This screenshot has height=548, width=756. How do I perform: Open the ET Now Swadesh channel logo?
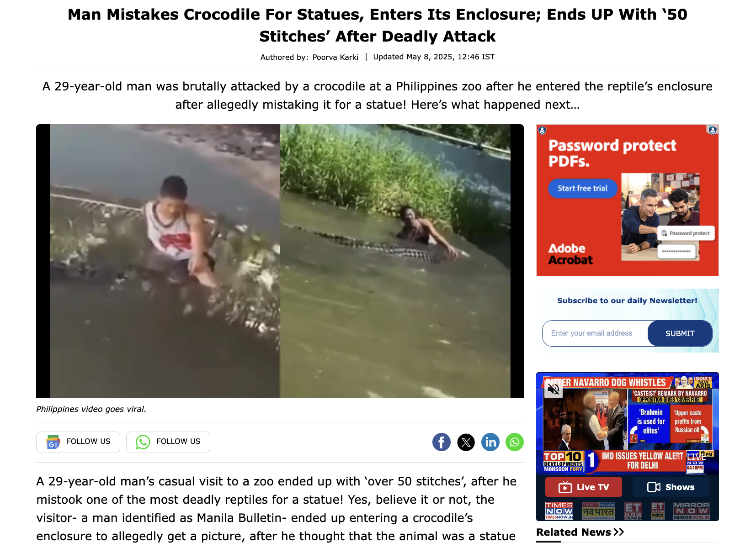point(658,511)
